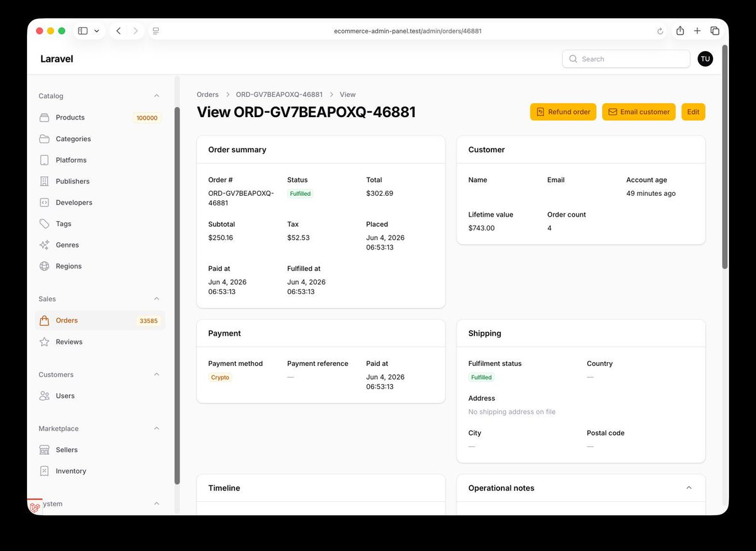Open the TU user avatar menu

tap(705, 59)
